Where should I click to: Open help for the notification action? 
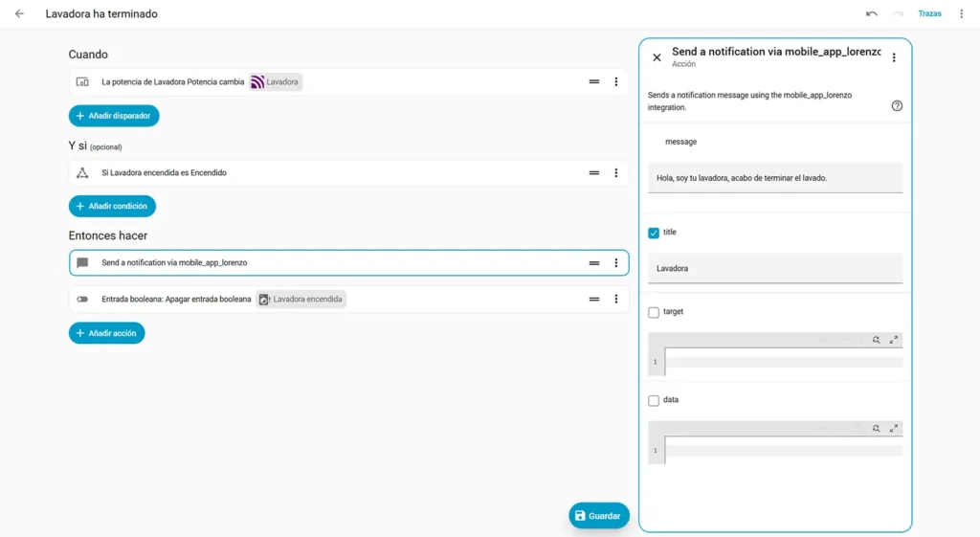pyautogui.click(x=897, y=105)
